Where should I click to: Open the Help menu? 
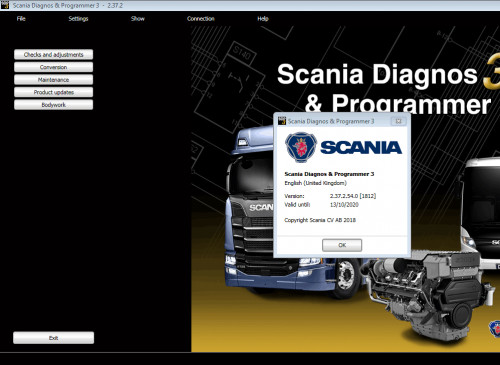(263, 19)
